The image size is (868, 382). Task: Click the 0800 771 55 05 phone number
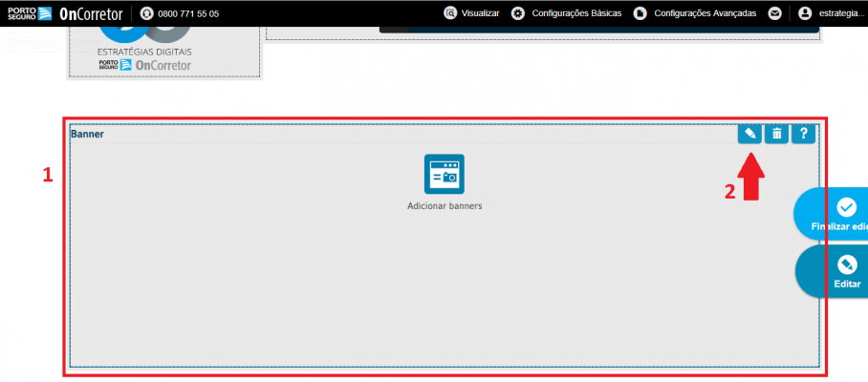(x=188, y=13)
